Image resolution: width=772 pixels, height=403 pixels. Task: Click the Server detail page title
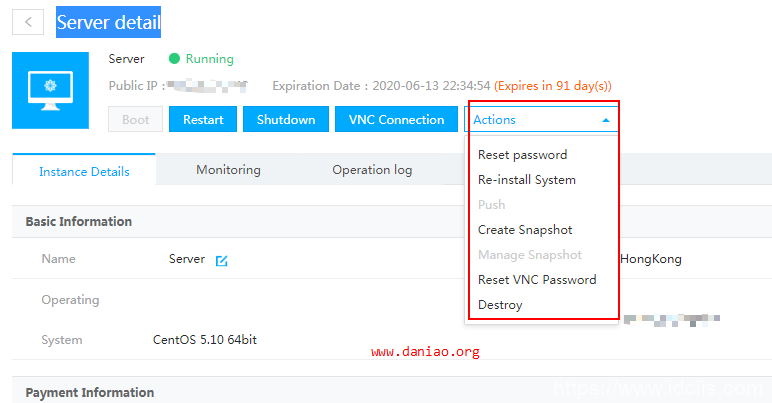pyautogui.click(x=109, y=22)
